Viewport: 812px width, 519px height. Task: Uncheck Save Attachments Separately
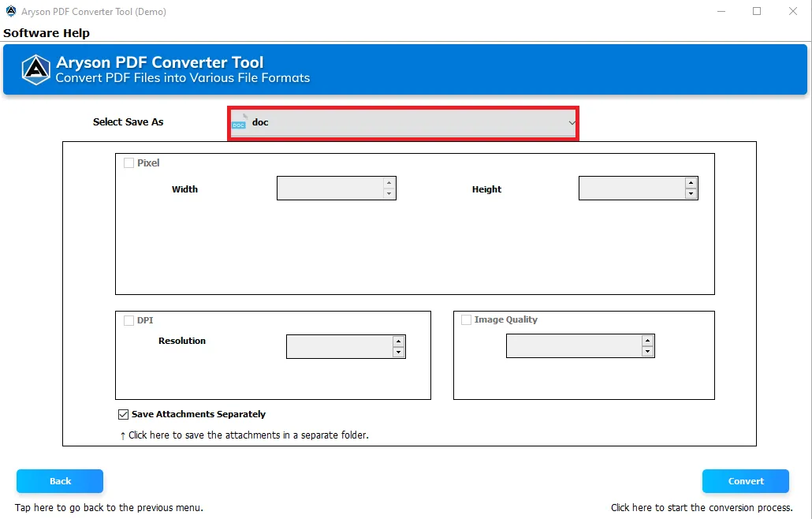tap(123, 414)
